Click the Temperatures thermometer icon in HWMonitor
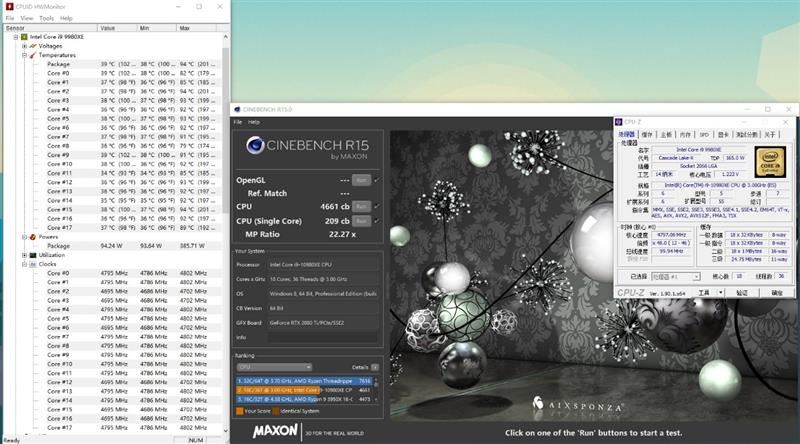The height and width of the screenshot is (444, 800). [x=33, y=55]
